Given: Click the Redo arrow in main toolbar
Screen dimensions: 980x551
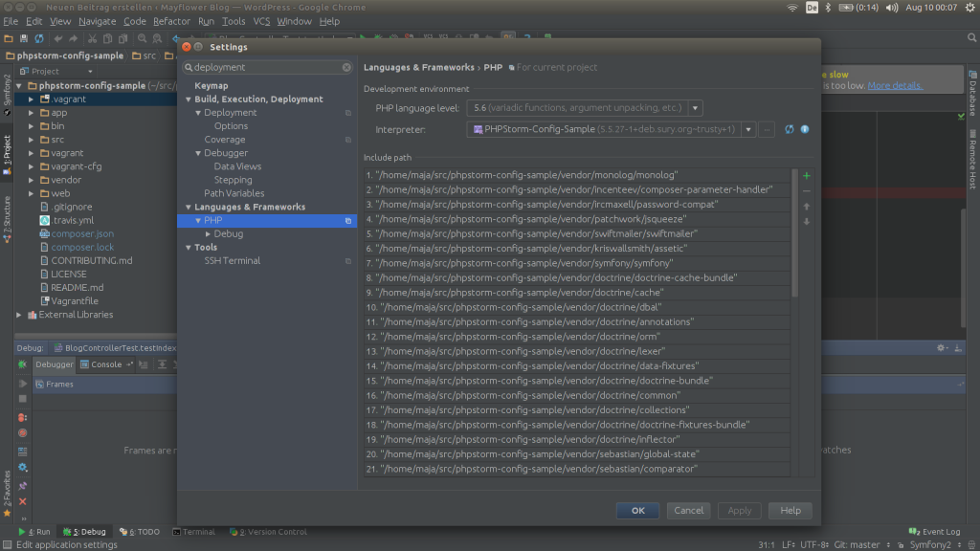Looking at the screenshot, I should 73,38.
